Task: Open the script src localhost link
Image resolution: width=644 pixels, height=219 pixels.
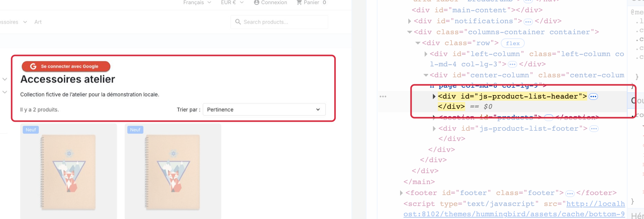Action: [x=514, y=209]
